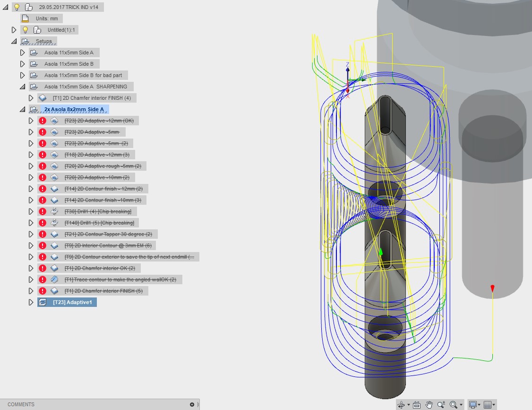This screenshot has height=410, width=532.
Task: Open the Orbit tool in navigation bar
Action: [401, 405]
